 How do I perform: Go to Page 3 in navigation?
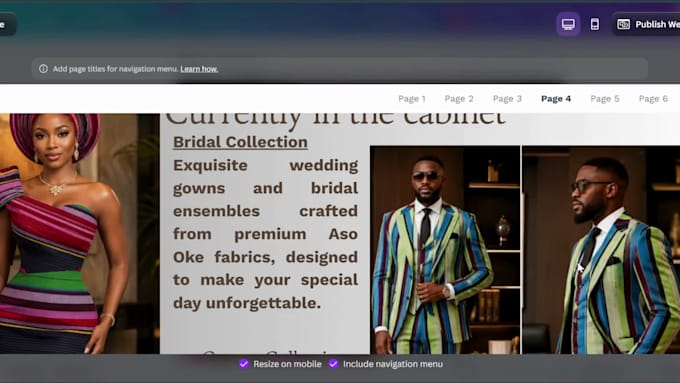507,99
